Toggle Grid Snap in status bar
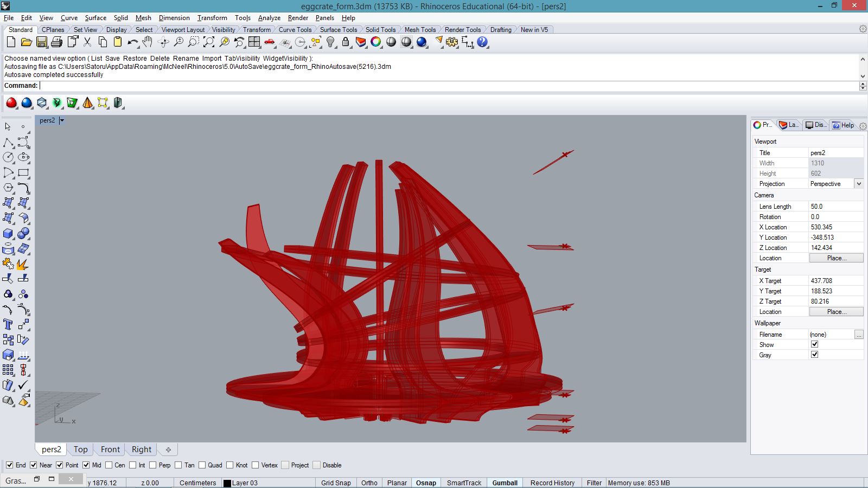The image size is (868, 488). (x=336, y=483)
